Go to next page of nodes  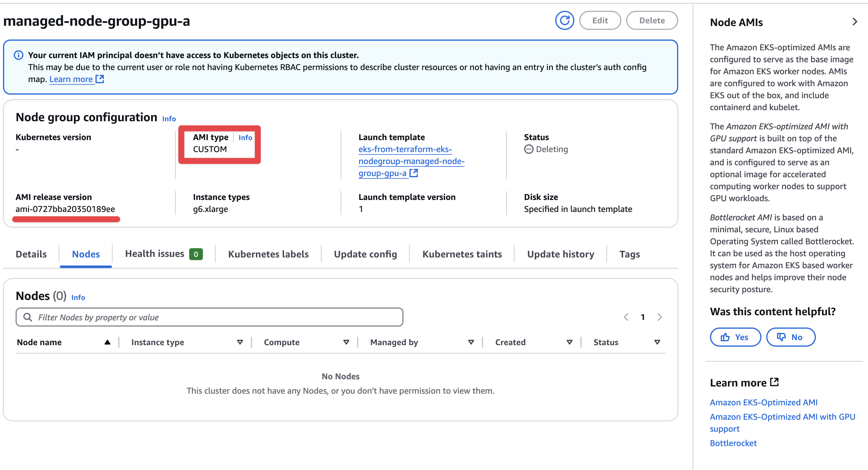[659, 317]
